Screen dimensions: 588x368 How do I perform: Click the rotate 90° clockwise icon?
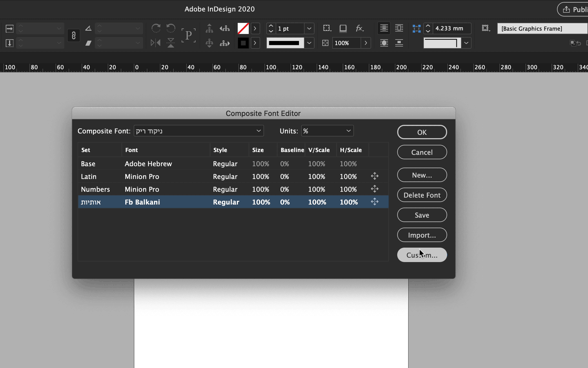pos(156,28)
